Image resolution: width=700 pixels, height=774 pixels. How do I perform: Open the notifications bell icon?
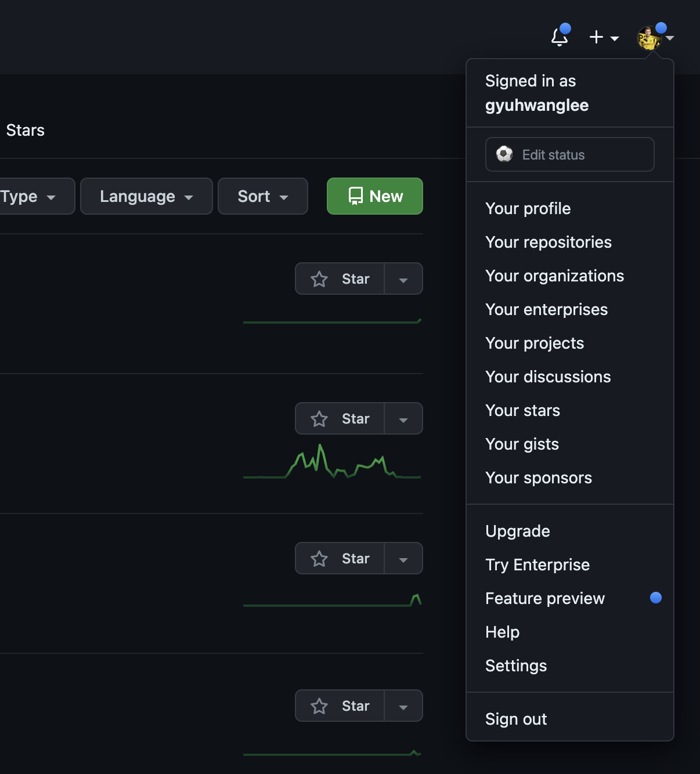pyautogui.click(x=560, y=37)
